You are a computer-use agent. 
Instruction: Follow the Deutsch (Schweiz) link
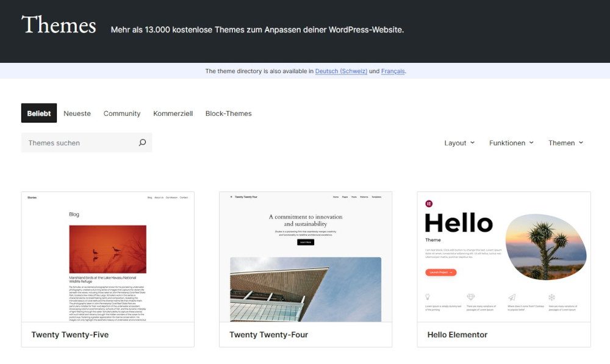click(341, 71)
